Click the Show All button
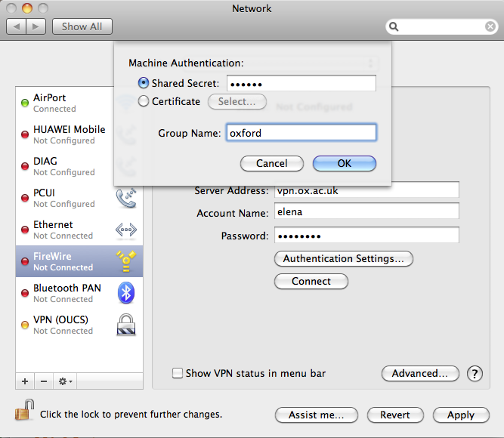Viewport: 504px width, 438px height. (82, 26)
